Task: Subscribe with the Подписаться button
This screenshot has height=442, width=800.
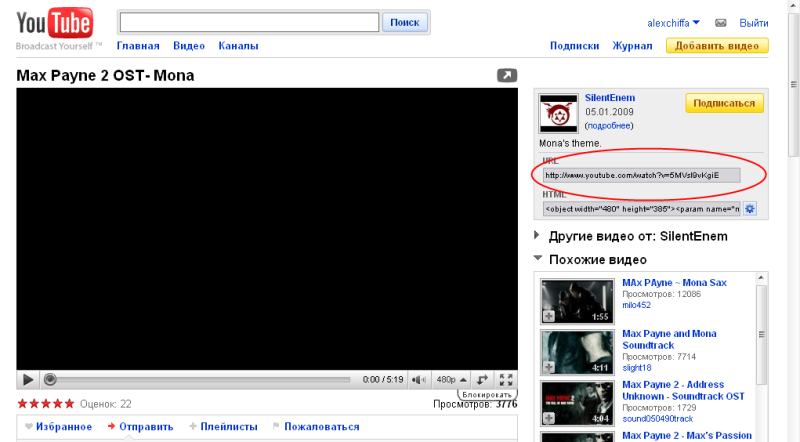Action: (724, 103)
